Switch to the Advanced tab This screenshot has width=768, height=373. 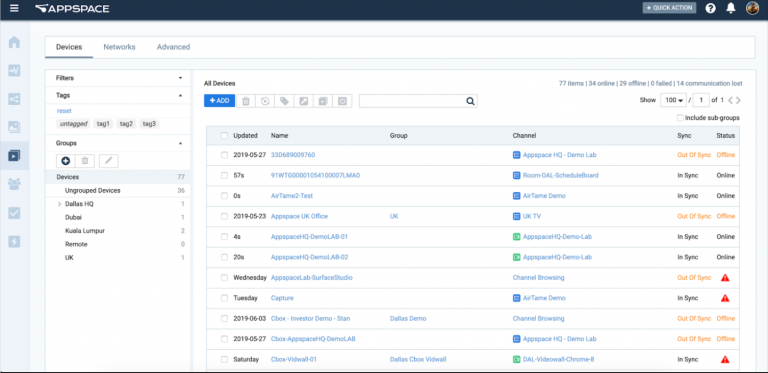pyautogui.click(x=173, y=47)
